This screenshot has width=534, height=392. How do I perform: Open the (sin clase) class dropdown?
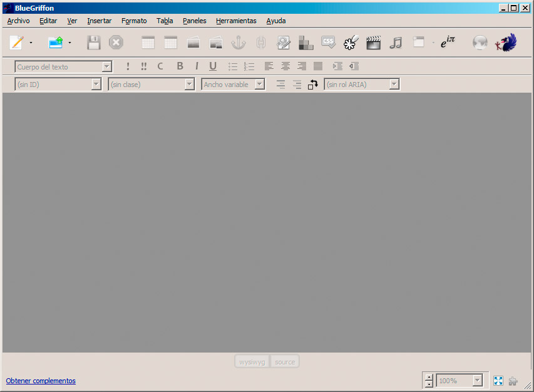click(x=151, y=85)
